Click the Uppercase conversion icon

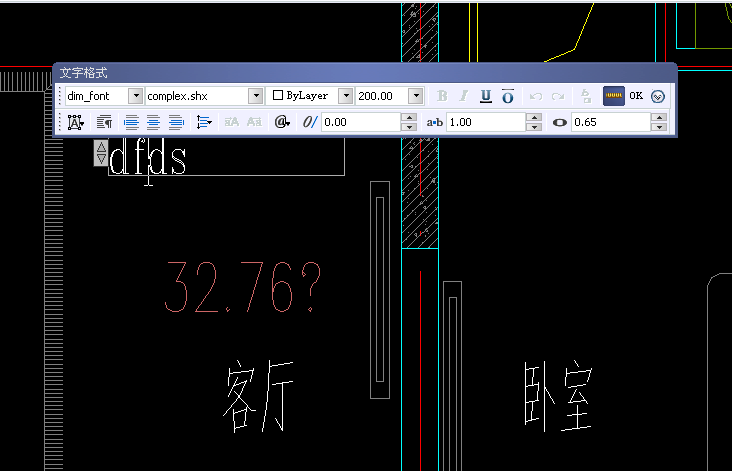coord(232,122)
